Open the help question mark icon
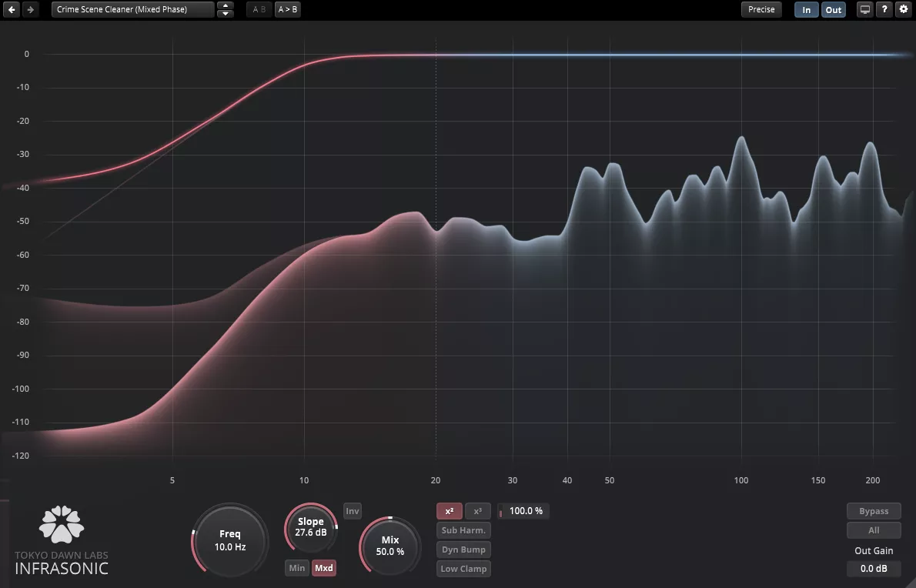The image size is (916, 588). pos(884,9)
